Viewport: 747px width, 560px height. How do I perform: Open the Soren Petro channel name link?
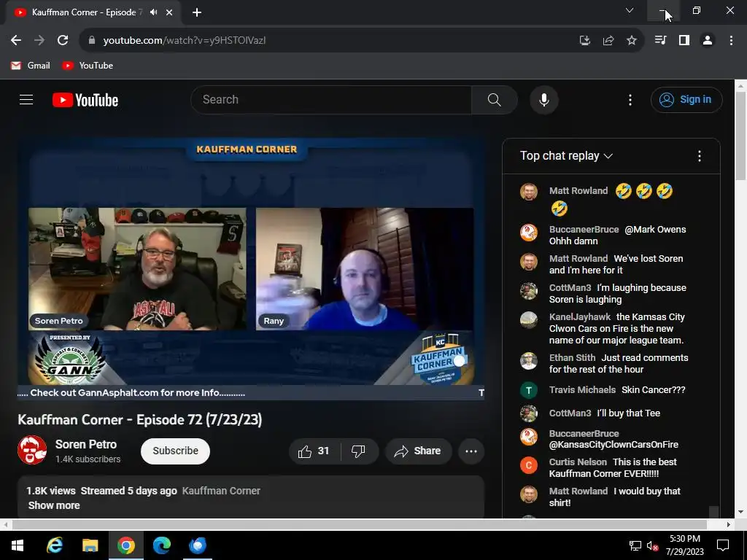(86, 444)
